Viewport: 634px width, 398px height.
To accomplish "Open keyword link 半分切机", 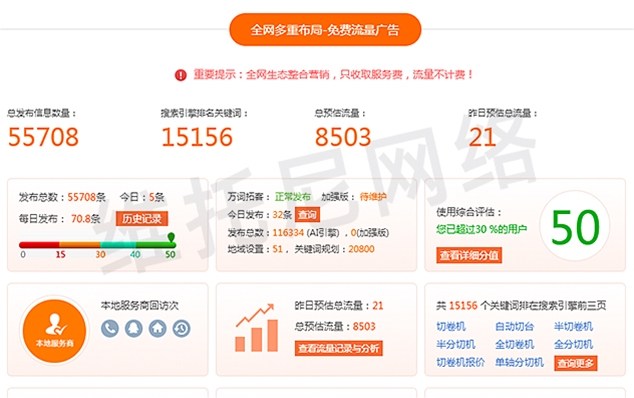I will (456, 344).
